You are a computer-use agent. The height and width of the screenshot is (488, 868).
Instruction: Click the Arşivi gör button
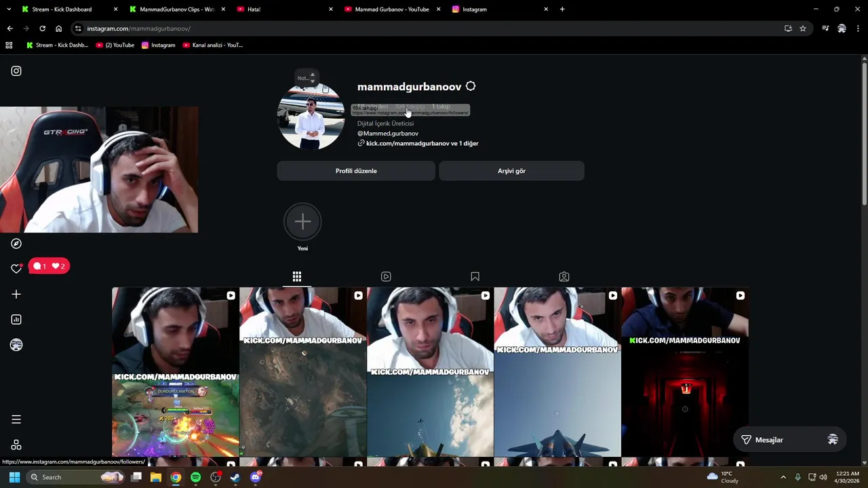[511, 171]
